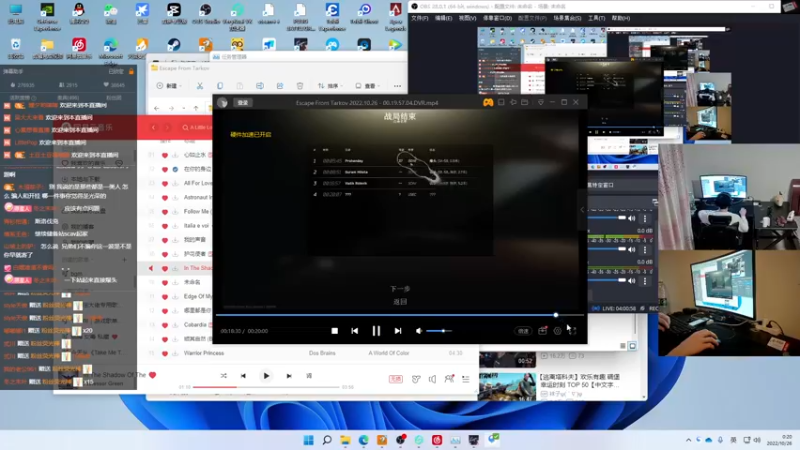Click the music player volume icon

[x=432, y=379]
